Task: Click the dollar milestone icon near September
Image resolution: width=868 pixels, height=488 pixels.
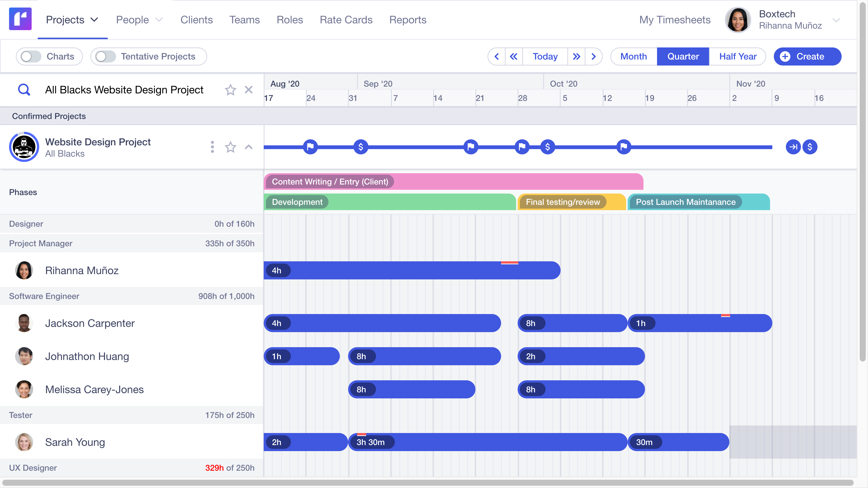Action: [361, 146]
